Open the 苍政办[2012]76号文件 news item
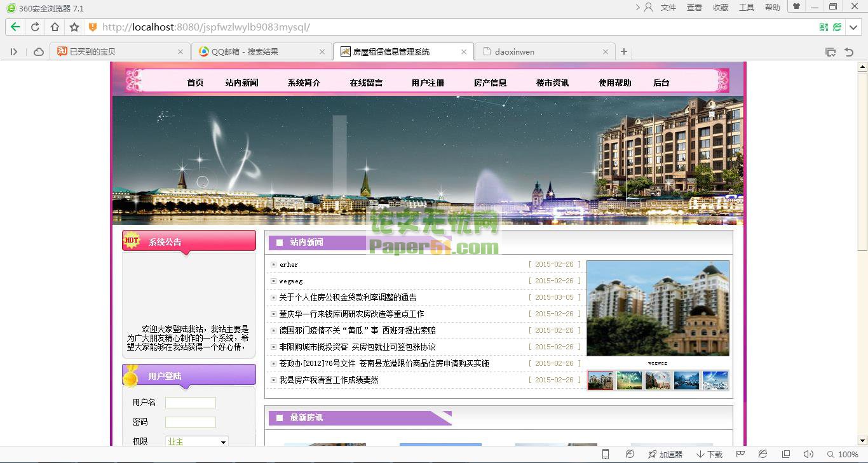This screenshot has height=463, width=868. click(x=384, y=363)
